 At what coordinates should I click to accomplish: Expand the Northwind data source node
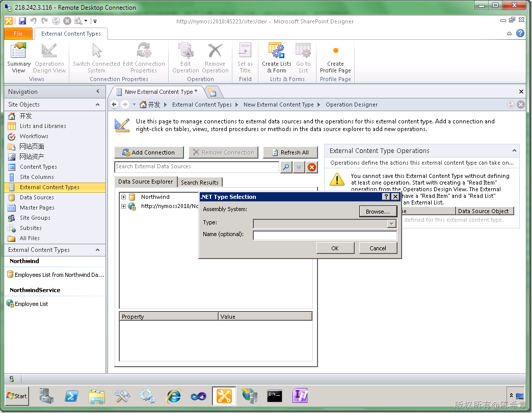123,197
